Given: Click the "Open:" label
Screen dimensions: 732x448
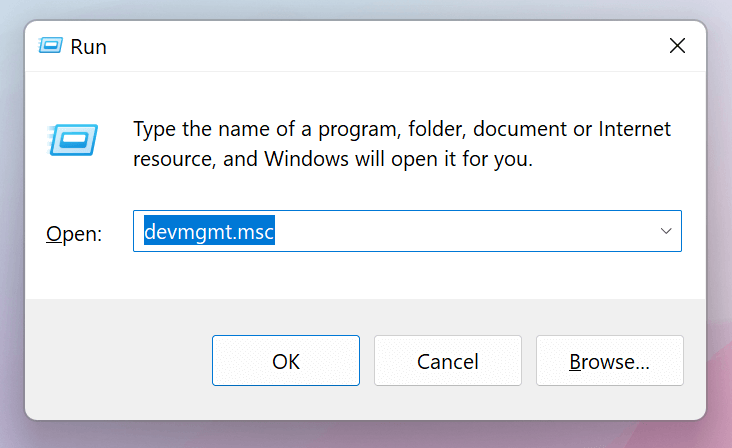Looking at the screenshot, I should [74, 234].
